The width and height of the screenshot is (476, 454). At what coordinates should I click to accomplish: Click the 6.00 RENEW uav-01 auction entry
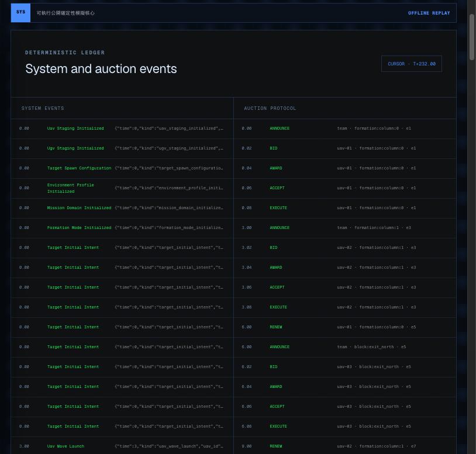click(x=345, y=327)
